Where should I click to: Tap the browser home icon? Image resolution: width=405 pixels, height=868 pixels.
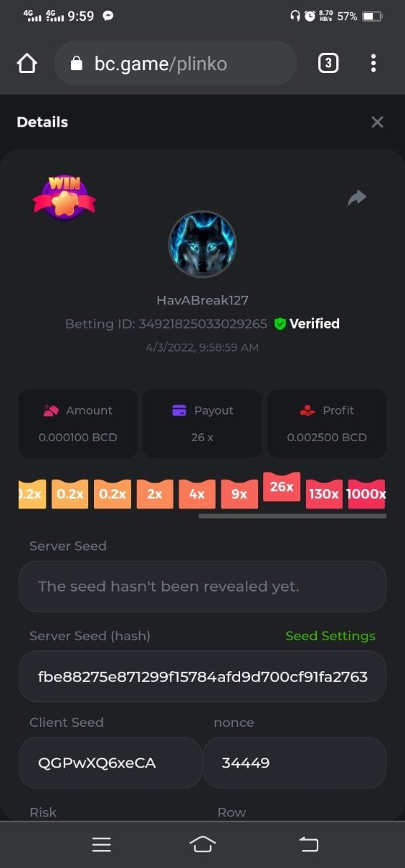point(27,64)
